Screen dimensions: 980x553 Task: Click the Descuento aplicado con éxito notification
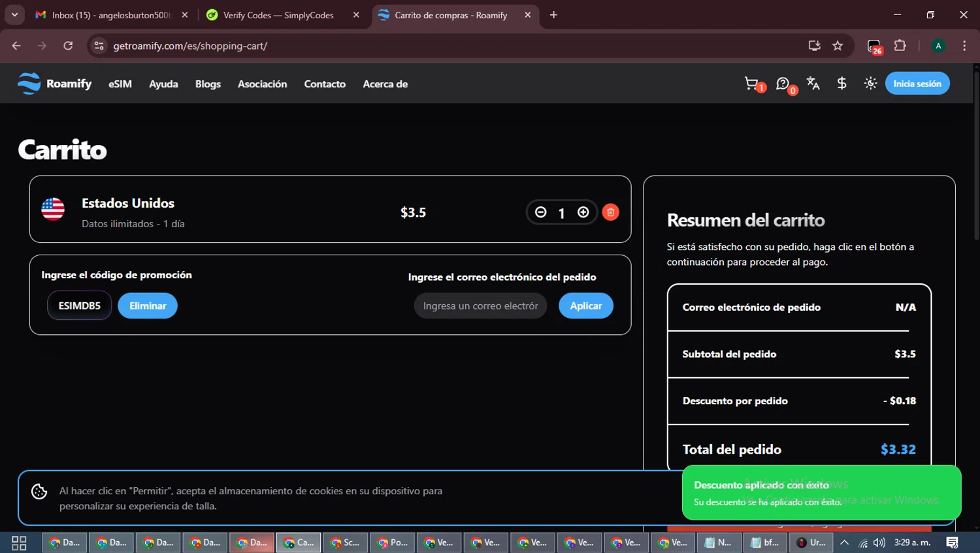click(x=821, y=492)
